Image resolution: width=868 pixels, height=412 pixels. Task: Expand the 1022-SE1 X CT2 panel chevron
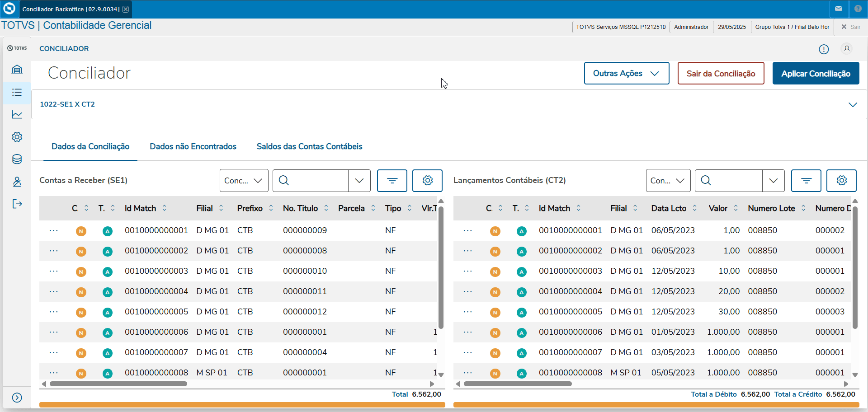click(x=853, y=105)
